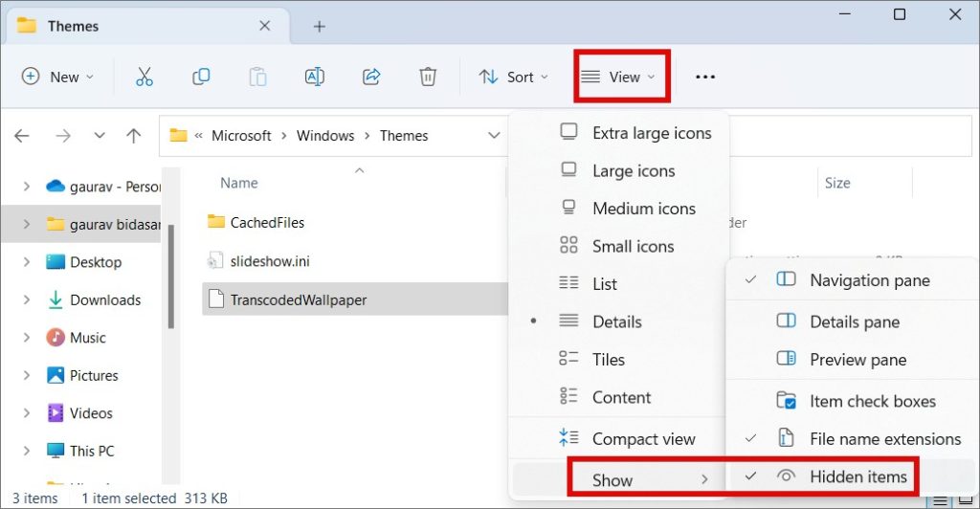
Task: Click Windows in the address breadcrumb
Action: coord(325,136)
